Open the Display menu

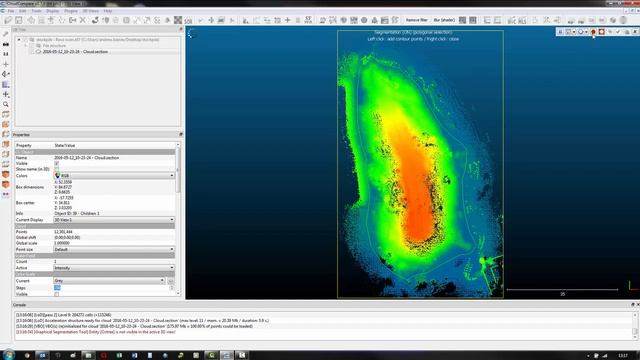pos(53,11)
